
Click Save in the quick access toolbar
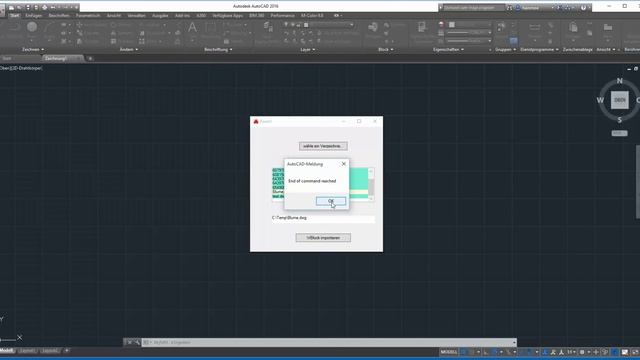click(x=28, y=7)
